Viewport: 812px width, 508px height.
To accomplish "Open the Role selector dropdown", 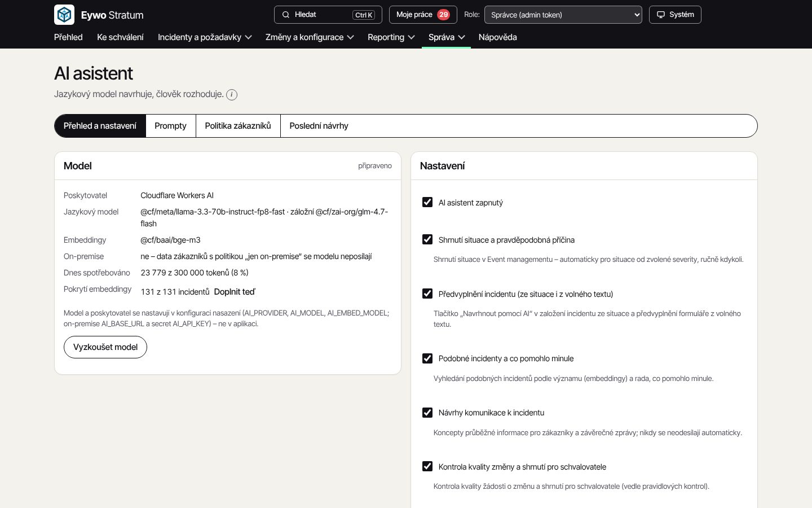I will pyautogui.click(x=563, y=15).
